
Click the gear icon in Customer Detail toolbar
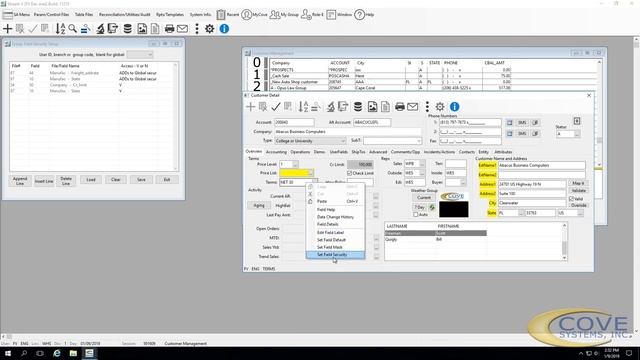click(x=440, y=107)
